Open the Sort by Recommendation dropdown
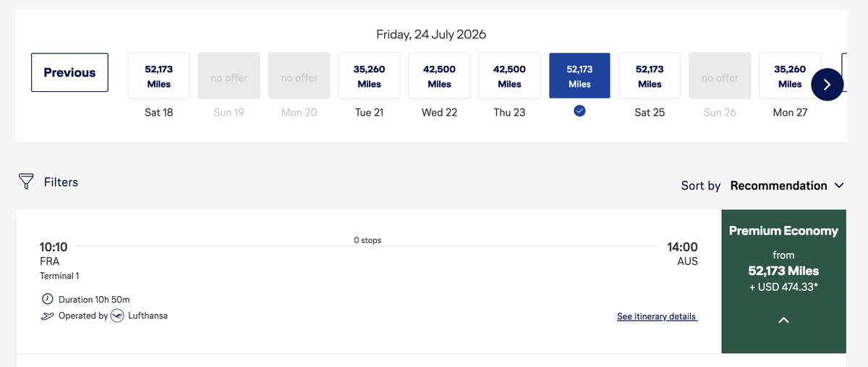The height and width of the screenshot is (367, 868). (778, 185)
